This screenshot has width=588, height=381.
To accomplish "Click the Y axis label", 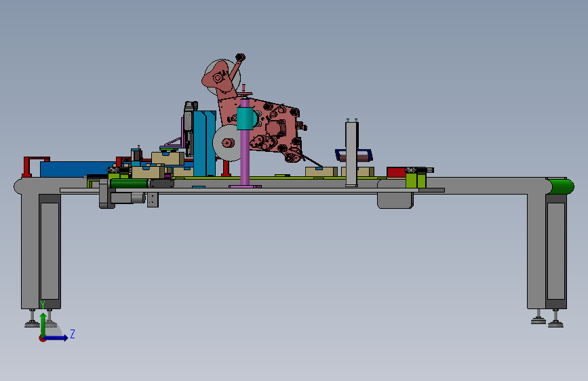I will tap(43, 305).
